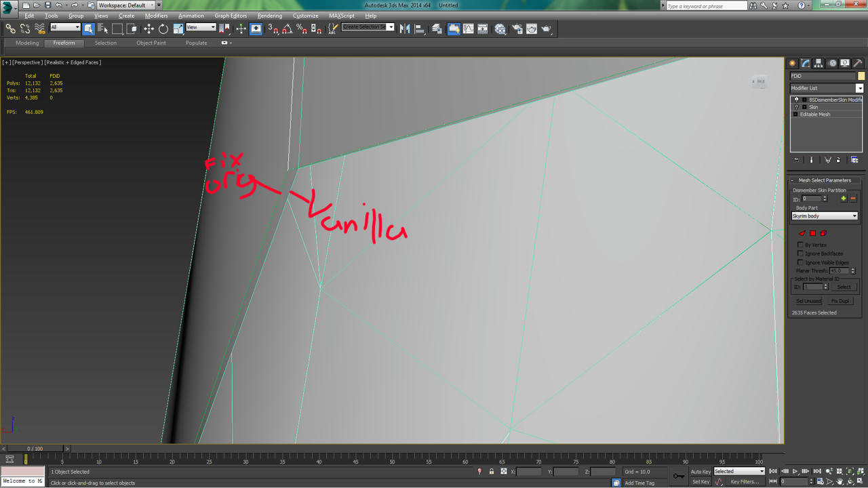Viewport: 868px width, 488px height.
Task: Switch to Modeling ribbon tab
Action: [27, 43]
